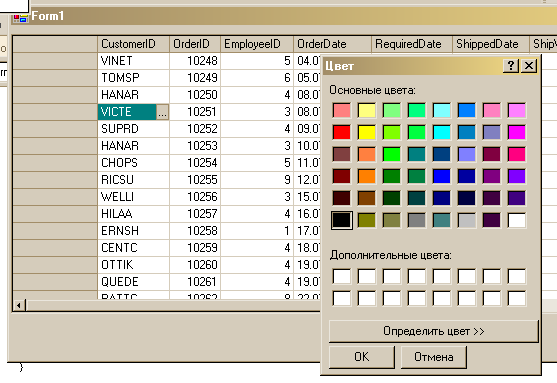Select the medium gray swatch
Image resolution: width=557 pixels, height=383 pixels.
coord(417,220)
